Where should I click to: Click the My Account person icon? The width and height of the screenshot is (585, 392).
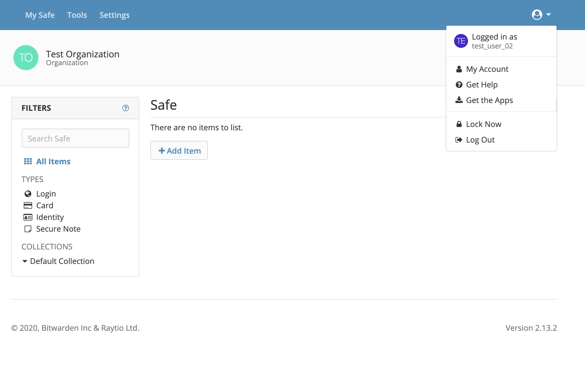[459, 69]
